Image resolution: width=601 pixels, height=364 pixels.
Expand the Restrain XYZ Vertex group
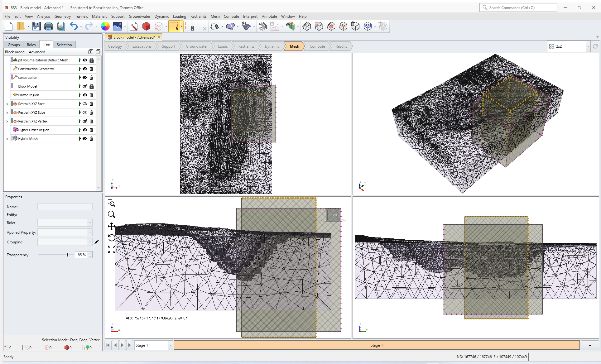point(7,121)
